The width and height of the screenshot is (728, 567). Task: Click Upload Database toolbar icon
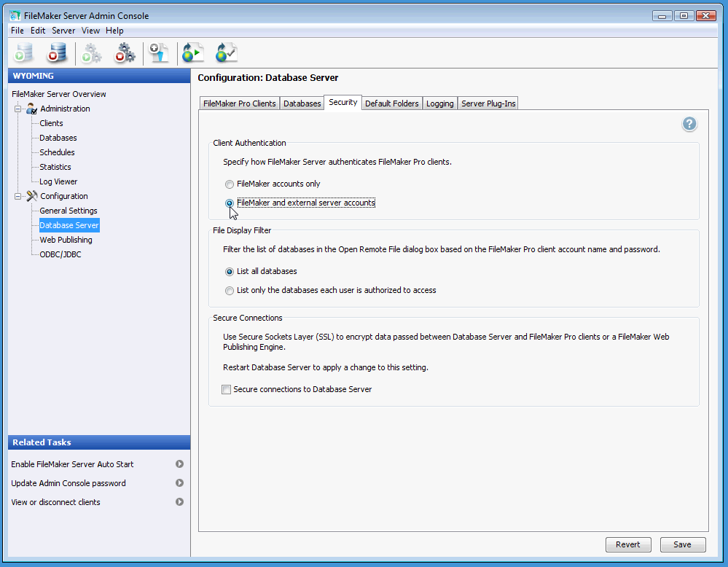pos(159,52)
